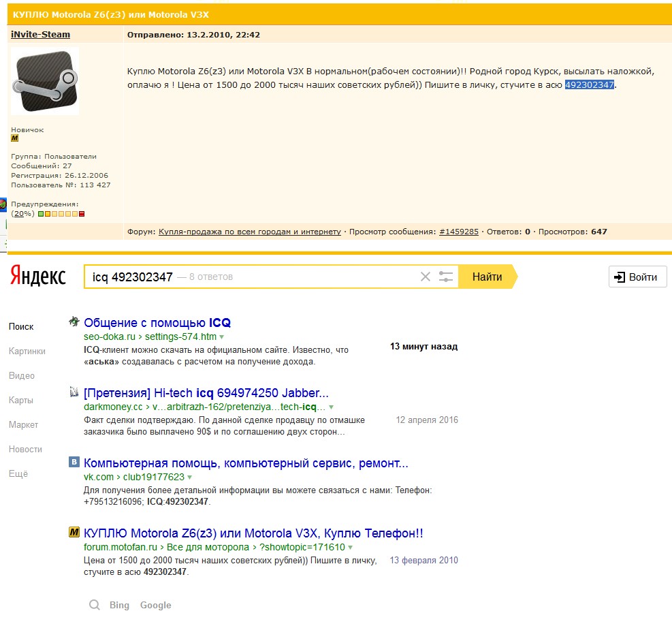This screenshot has width=672, height=626.
Task: Open result КУПЛЮ Motorola Z6(z3) или Motorola V3X
Action: pos(253,533)
